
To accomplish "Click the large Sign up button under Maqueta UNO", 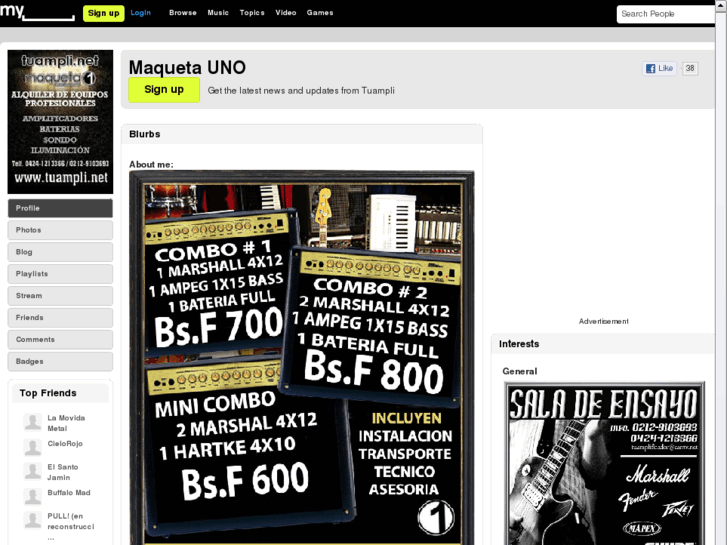I will click(164, 90).
